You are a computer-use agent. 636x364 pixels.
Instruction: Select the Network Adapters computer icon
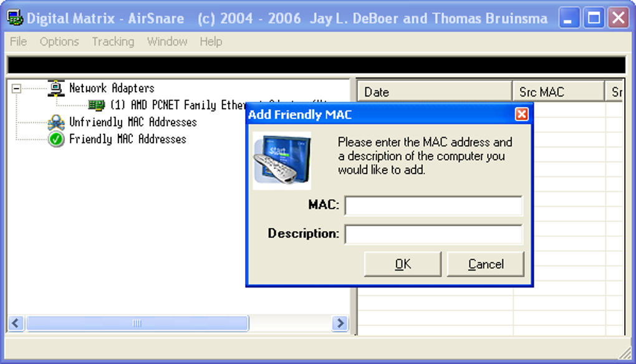point(56,89)
